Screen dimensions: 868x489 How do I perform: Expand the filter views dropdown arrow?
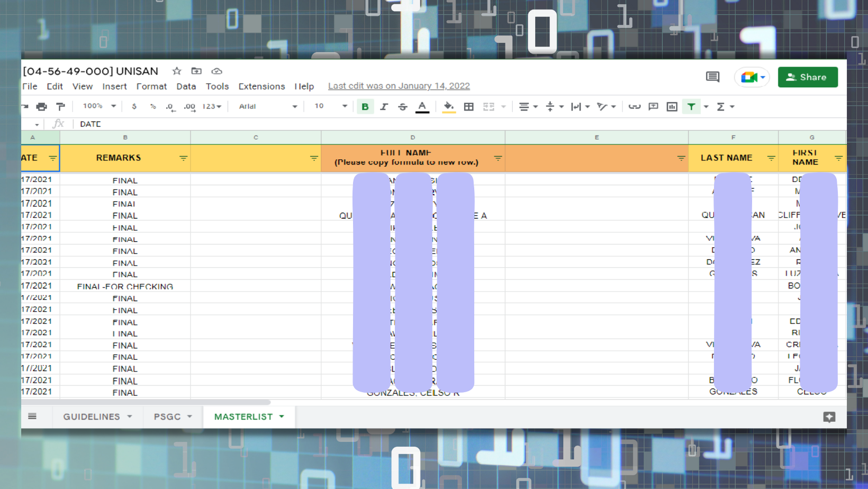[706, 106]
